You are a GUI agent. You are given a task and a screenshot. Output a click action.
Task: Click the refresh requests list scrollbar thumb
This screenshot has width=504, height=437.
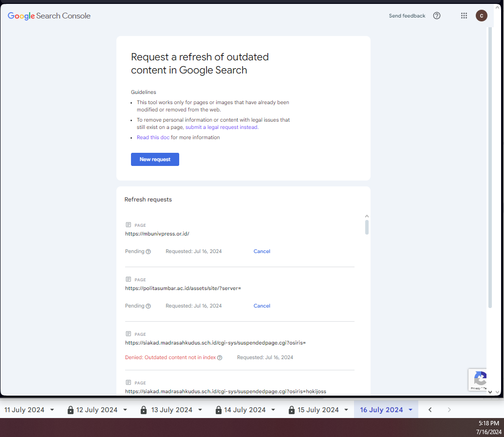367,227
